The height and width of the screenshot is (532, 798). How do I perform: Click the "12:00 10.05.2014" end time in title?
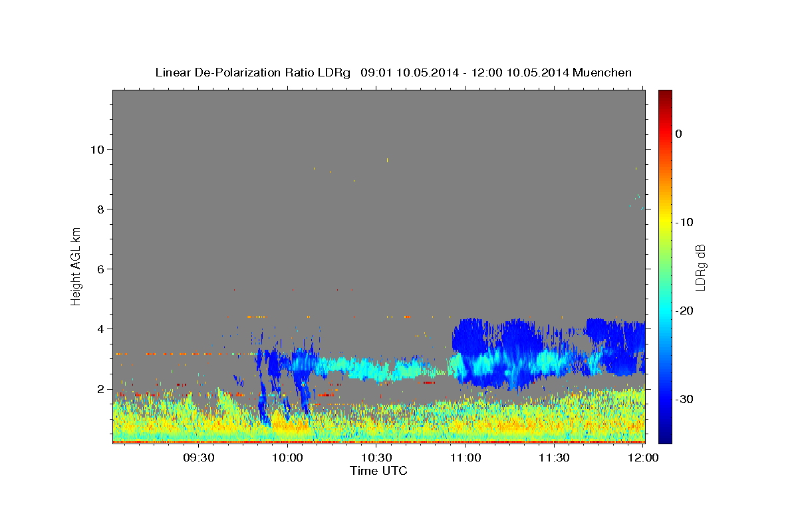click(x=519, y=72)
